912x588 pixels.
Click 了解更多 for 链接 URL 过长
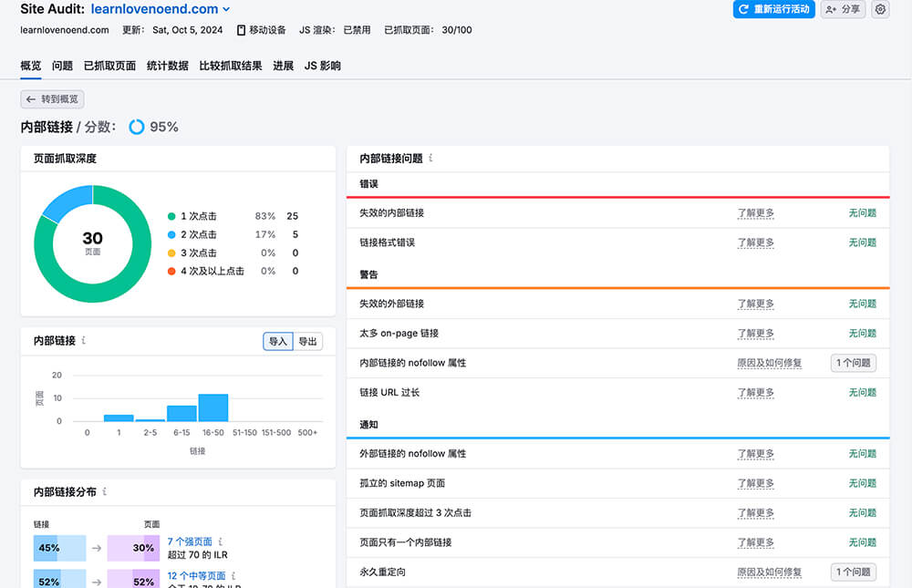[755, 393]
